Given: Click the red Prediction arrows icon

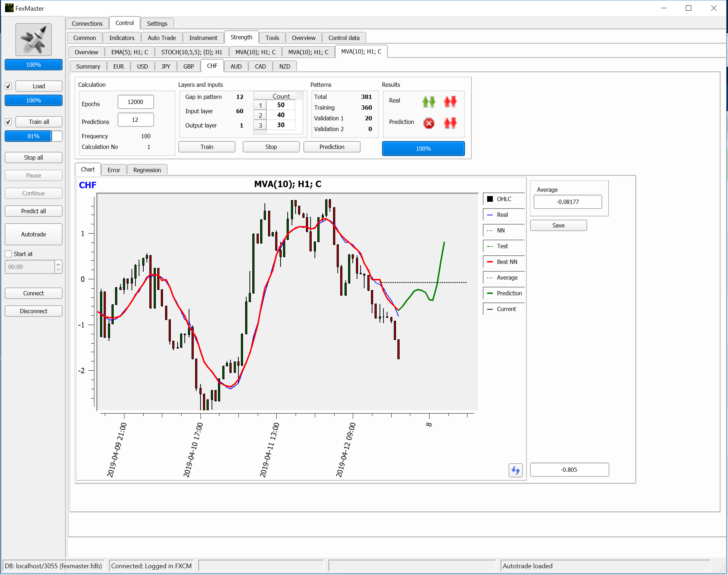Looking at the screenshot, I should tap(450, 123).
